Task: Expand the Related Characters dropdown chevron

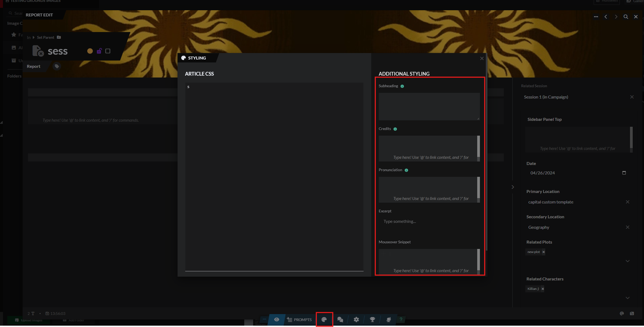Action: [628, 298]
